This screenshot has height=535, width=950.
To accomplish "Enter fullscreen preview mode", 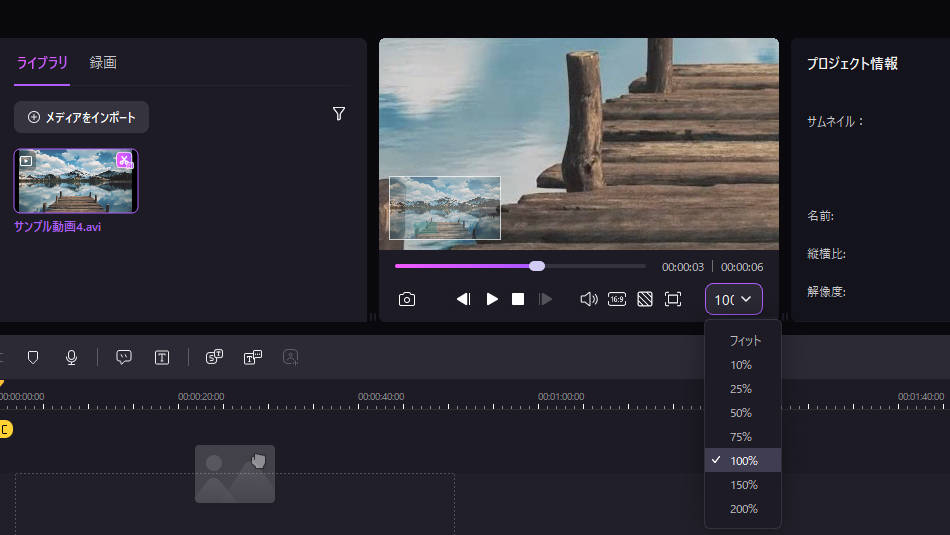I will click(673, 299).
